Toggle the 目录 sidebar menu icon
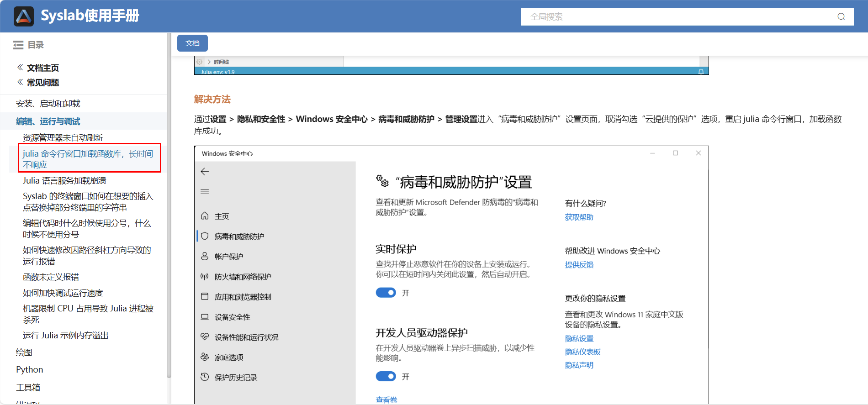The height and width of the screenshot is (405, 868). [18, 45]
